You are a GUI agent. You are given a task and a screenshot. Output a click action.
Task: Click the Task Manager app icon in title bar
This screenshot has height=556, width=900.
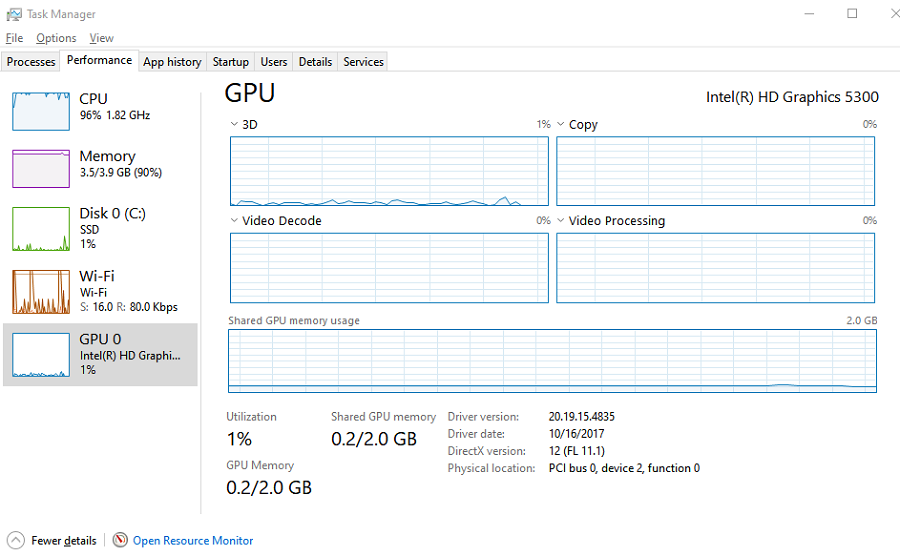point(12,14)
